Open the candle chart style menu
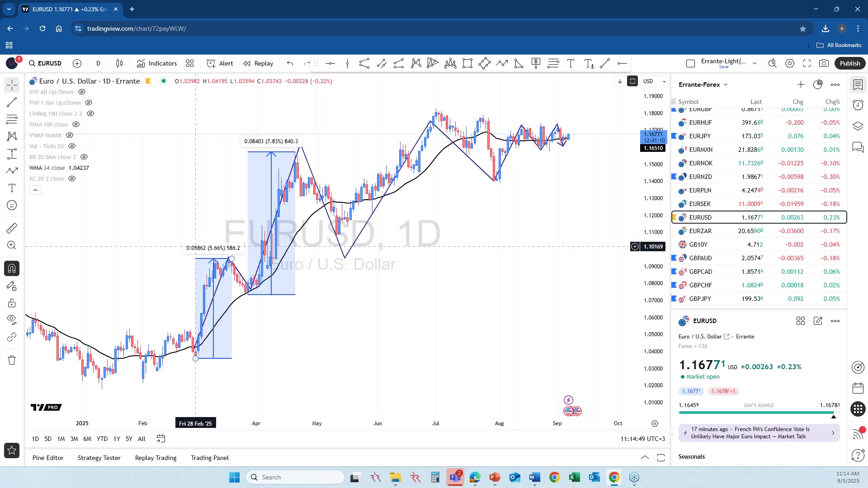Image resolution: width=868 pixels, height=488 pixels. [119, 63]
